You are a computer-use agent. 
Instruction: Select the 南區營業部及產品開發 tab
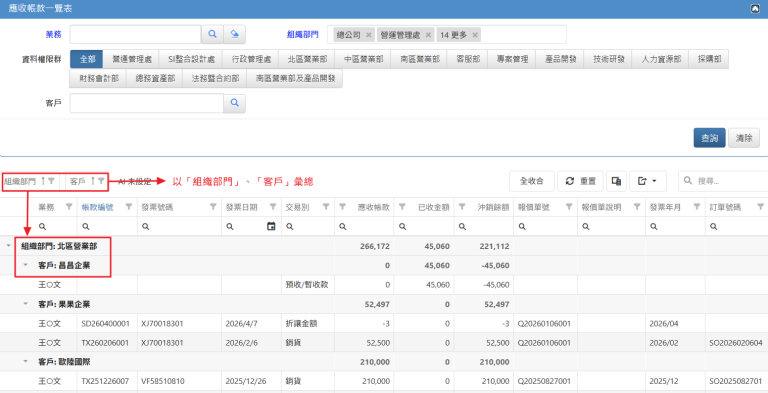[x=294, y=78]
